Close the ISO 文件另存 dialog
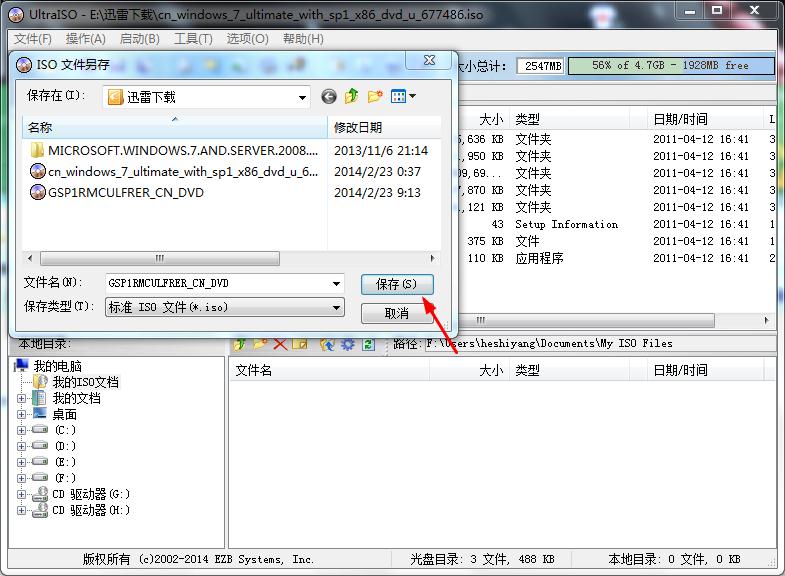 [429, 60]
